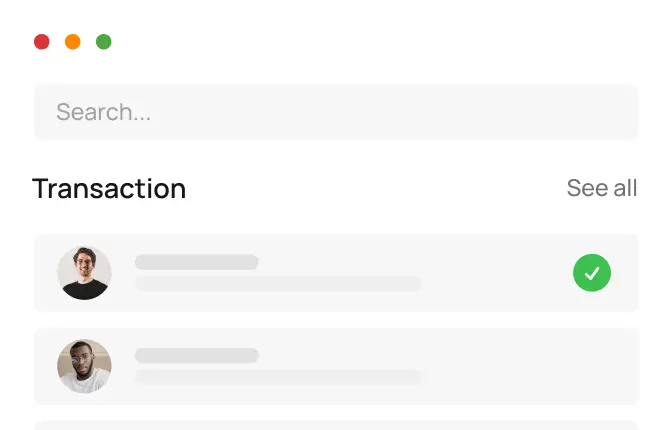Focus the Search input field
This screenshot has width=672, height=430.
click(x=336, y=112)
